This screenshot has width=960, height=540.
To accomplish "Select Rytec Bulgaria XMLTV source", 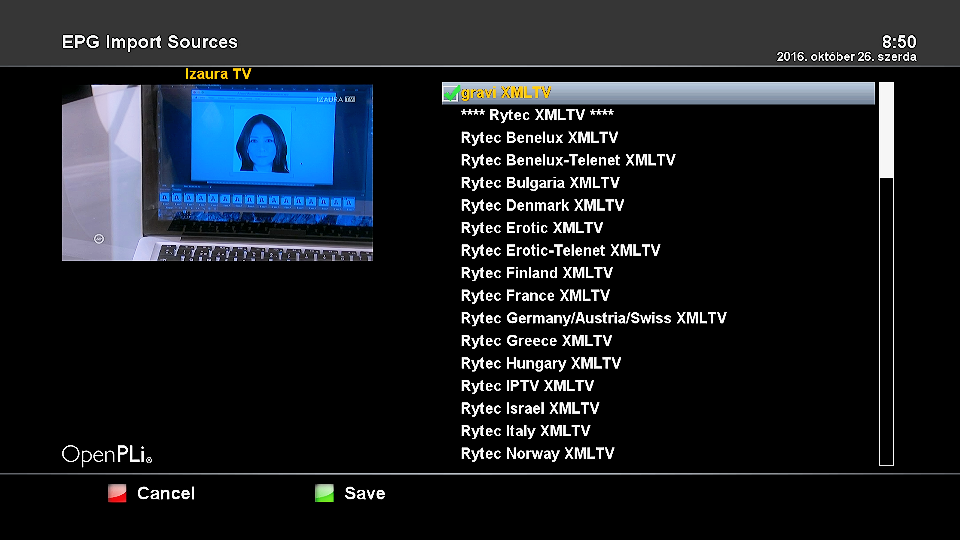I will coord(658,183).
